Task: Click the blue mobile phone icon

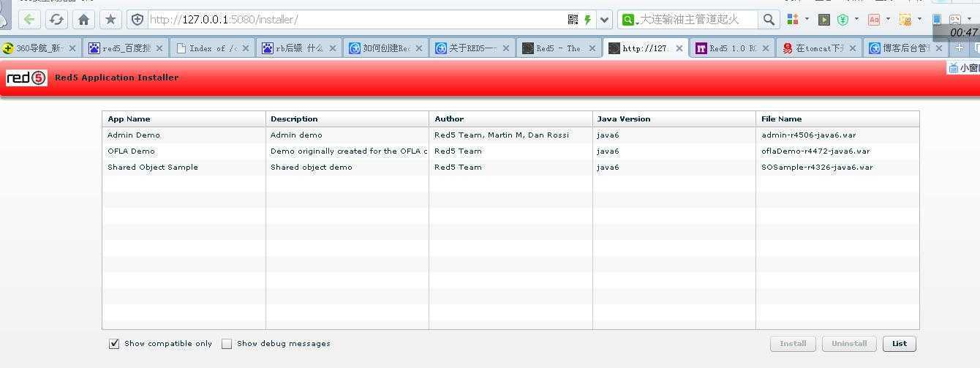Action: point(937,19)
